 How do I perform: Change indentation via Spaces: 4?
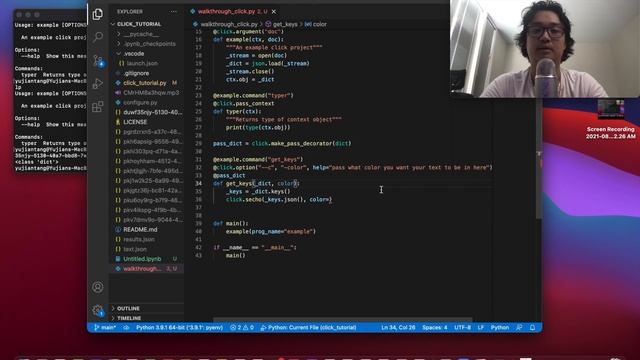click(434, 328)
